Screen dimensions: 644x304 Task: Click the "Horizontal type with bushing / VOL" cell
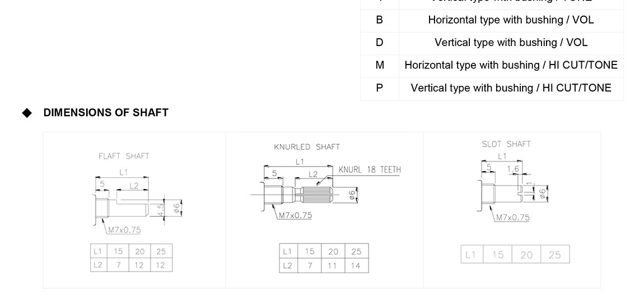(x=511, y=20)
